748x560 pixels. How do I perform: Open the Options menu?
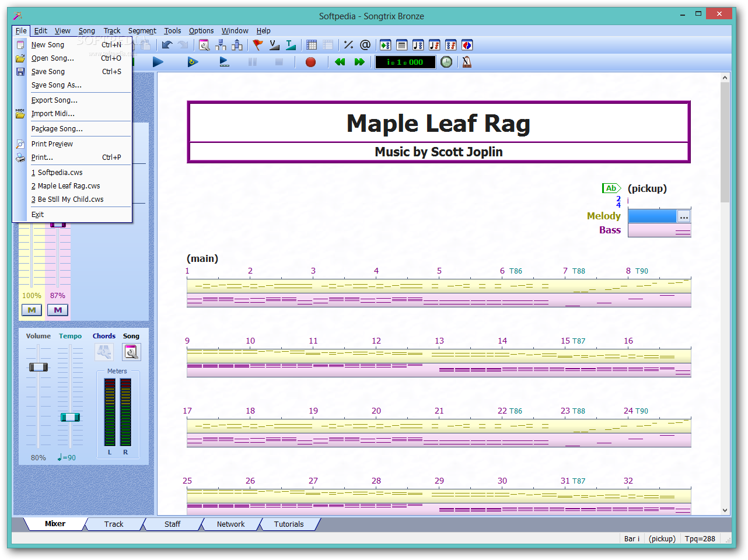(201, 31)
